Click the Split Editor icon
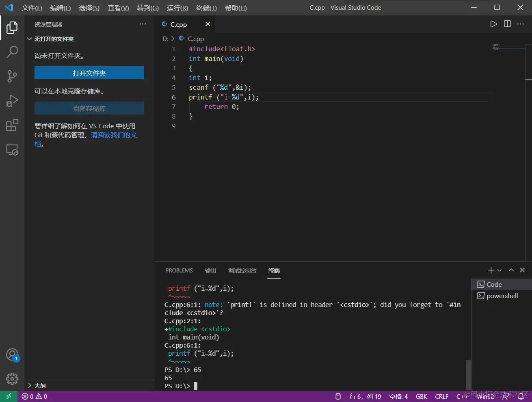Screen dimensions: 532x402 pyautogui.click(x=507, y=24)
